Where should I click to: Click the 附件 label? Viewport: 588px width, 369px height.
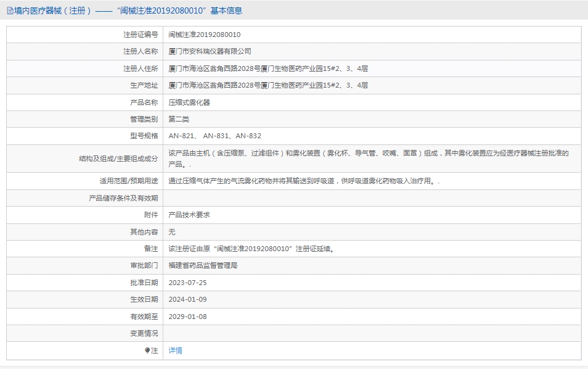pyautogui.click(x=151, y=215)
